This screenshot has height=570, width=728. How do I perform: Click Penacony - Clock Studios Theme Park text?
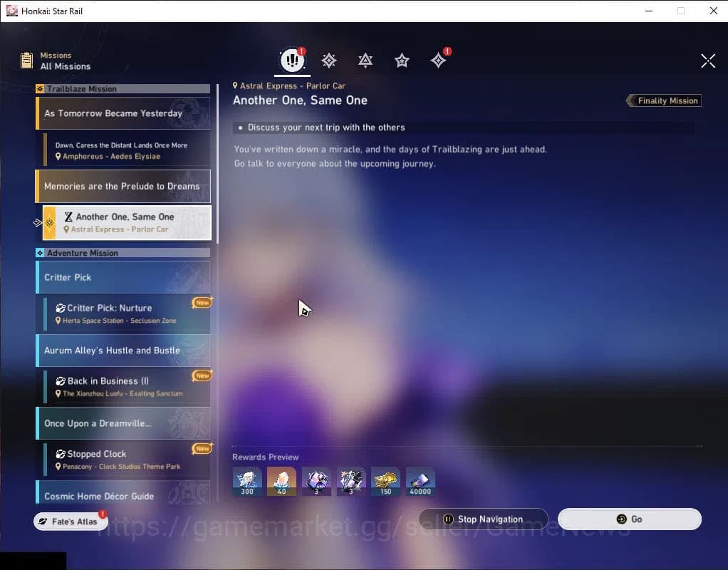[x=122, y=467]
